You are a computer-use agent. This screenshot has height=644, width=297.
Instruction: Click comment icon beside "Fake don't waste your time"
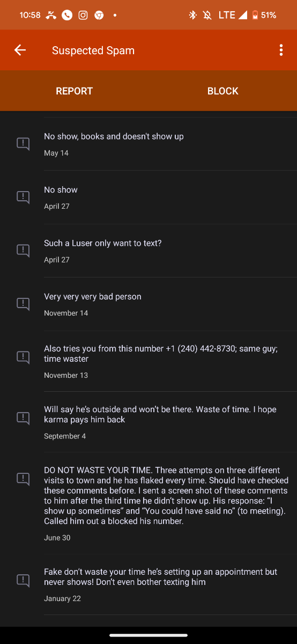(x=23, y=580)
